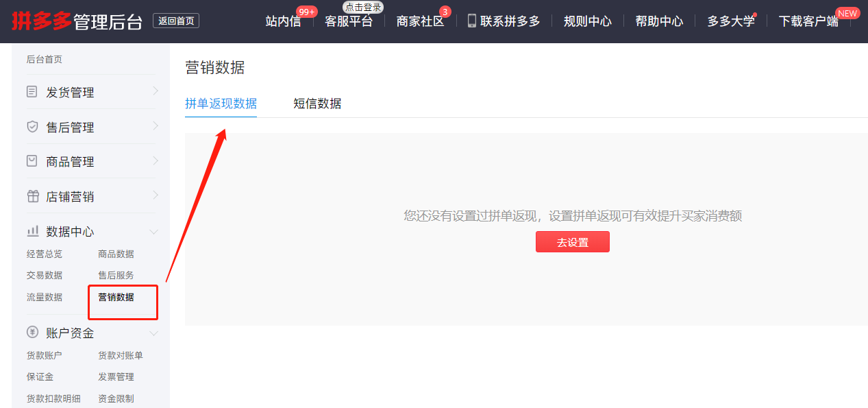Open 资金限制 under 账户资金

(x=116, y=398)
